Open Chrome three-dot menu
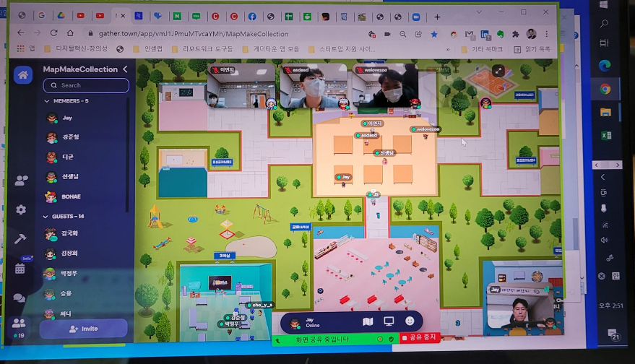Screen dimensions: 635x364 coord(547,34)
